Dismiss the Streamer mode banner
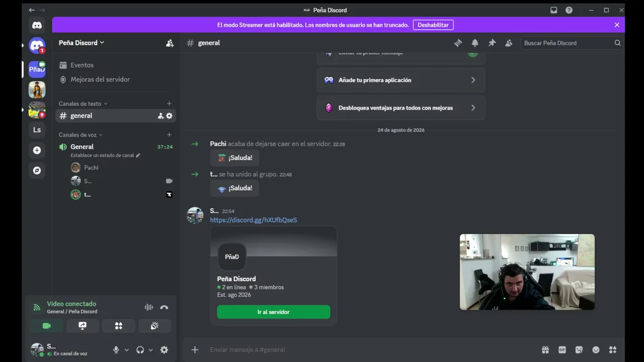Screen dimensions: 644x362 pyautogui.click(x=617, y=25)
